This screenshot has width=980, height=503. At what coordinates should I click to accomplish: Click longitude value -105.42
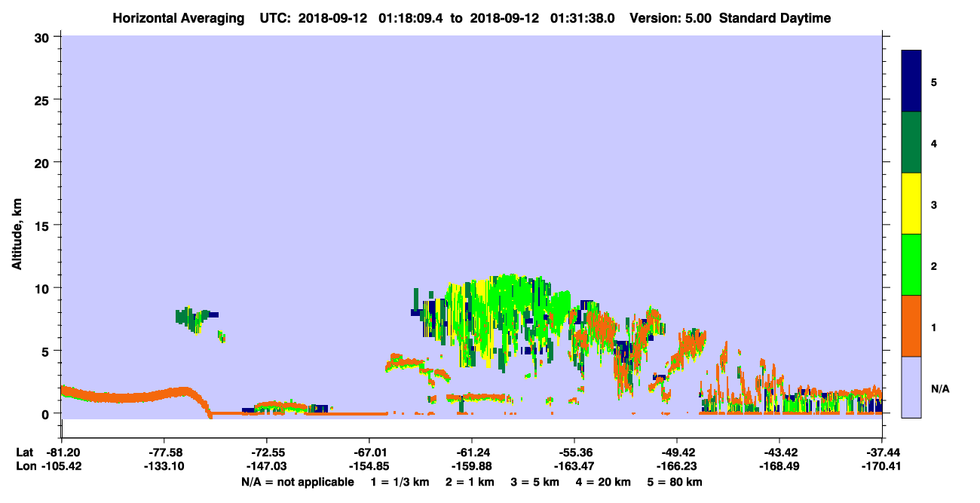[x=61, y=467]
